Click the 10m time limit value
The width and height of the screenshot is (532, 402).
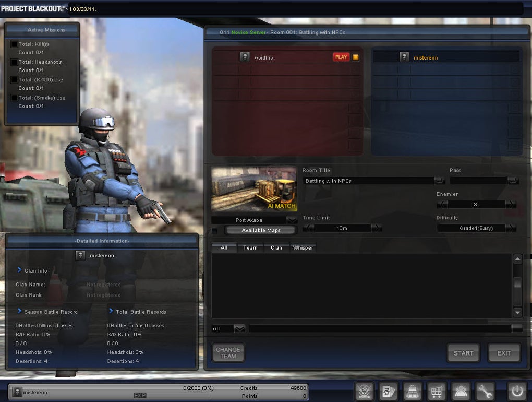(342, 228)
